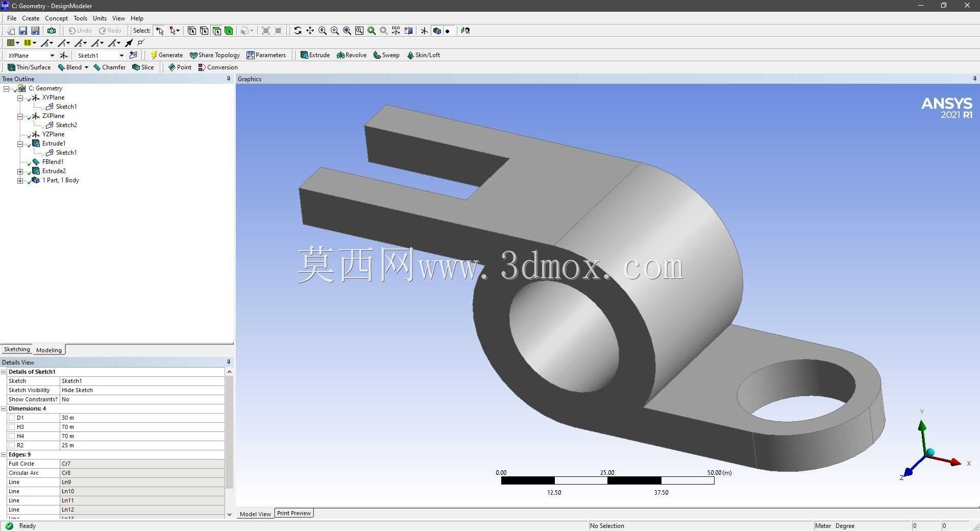This screenshot has width=980, height=531.
Task: Click the Details View vertical scrollbar
Action: click(229, 432)
